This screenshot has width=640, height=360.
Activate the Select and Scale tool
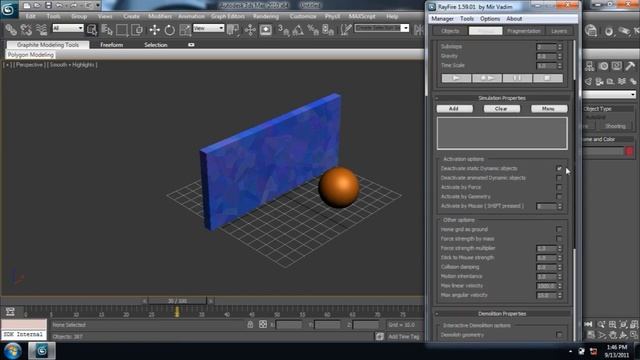[184, 30]
